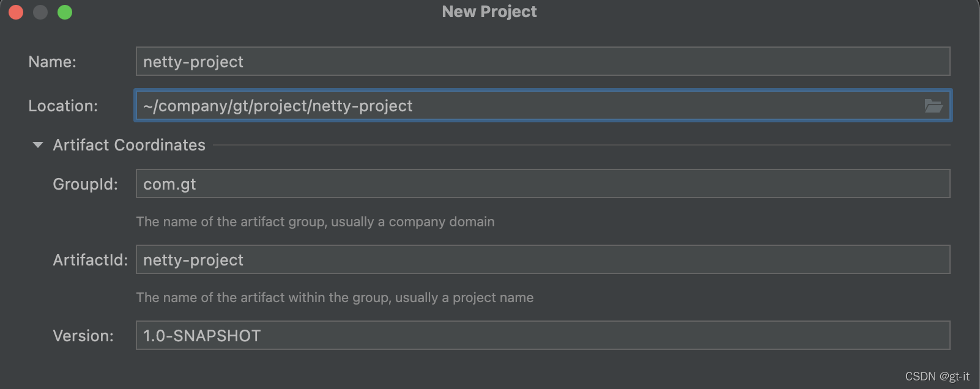Click the ArtifactId input field

pos(542,260)
